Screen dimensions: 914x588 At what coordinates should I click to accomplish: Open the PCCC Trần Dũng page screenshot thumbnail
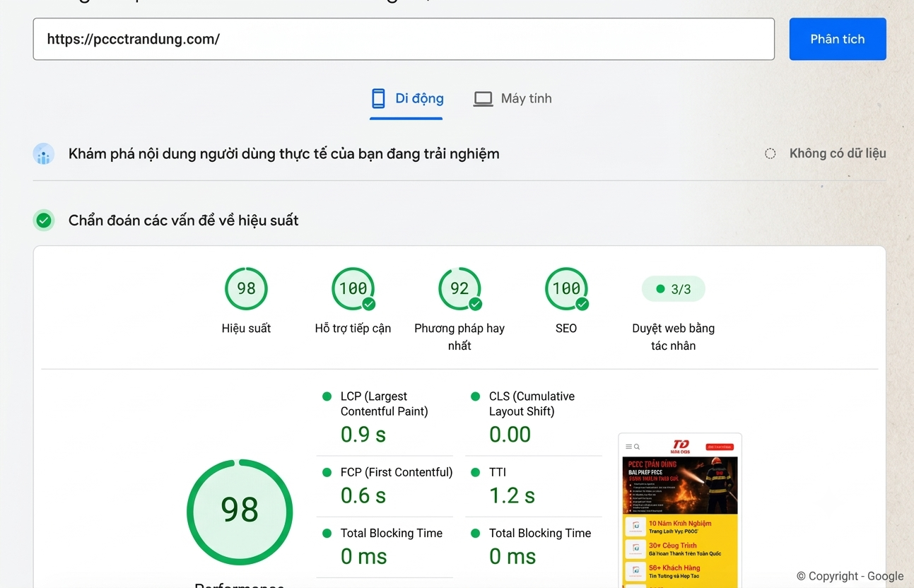[x=680, y=510]
